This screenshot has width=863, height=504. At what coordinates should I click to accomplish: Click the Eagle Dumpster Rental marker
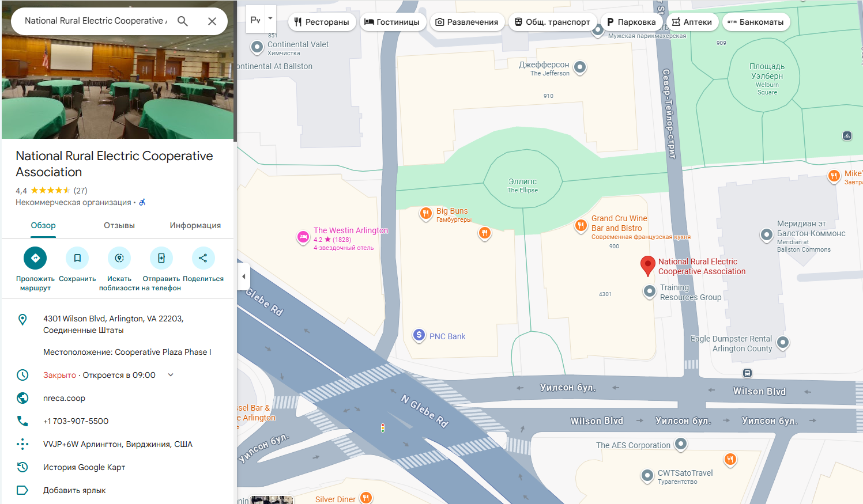click(783, 342)
